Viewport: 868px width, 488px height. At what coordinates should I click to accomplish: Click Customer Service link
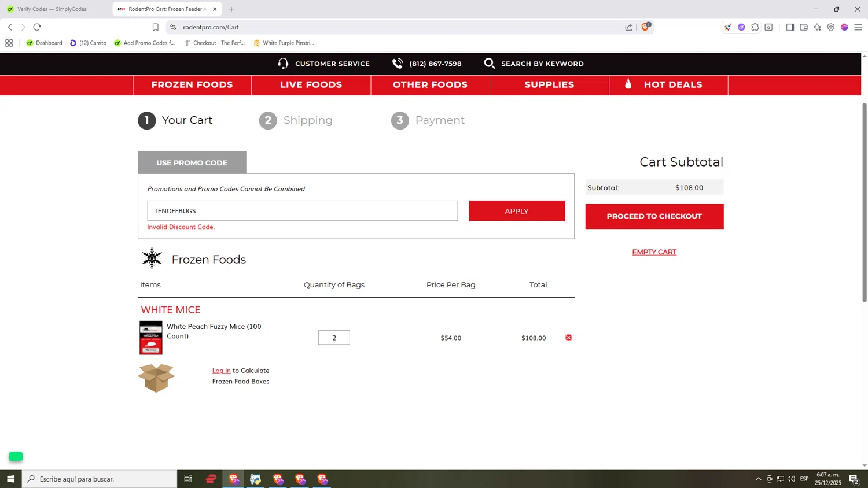[332, 64]
